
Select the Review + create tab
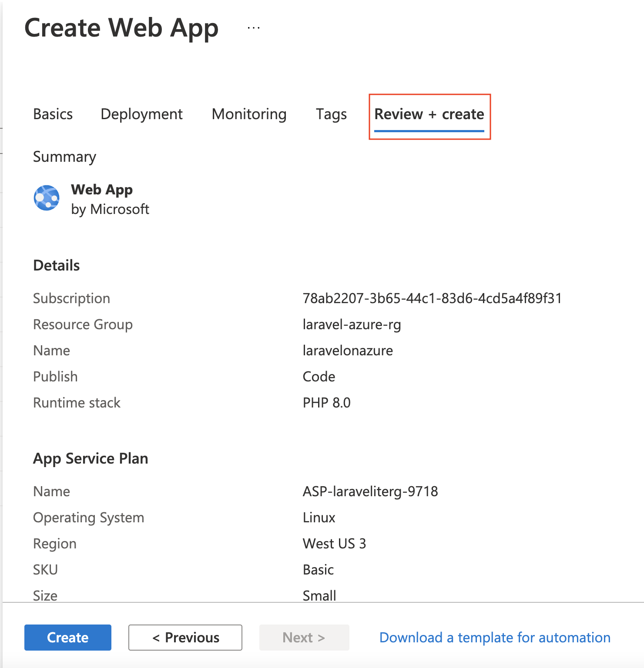pos(429,114)
